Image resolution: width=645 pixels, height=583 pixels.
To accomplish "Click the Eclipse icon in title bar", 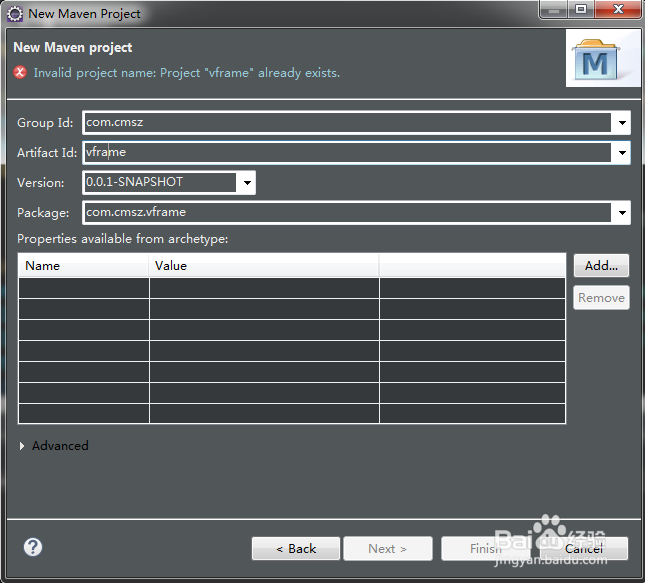I will tap(15, 14).
